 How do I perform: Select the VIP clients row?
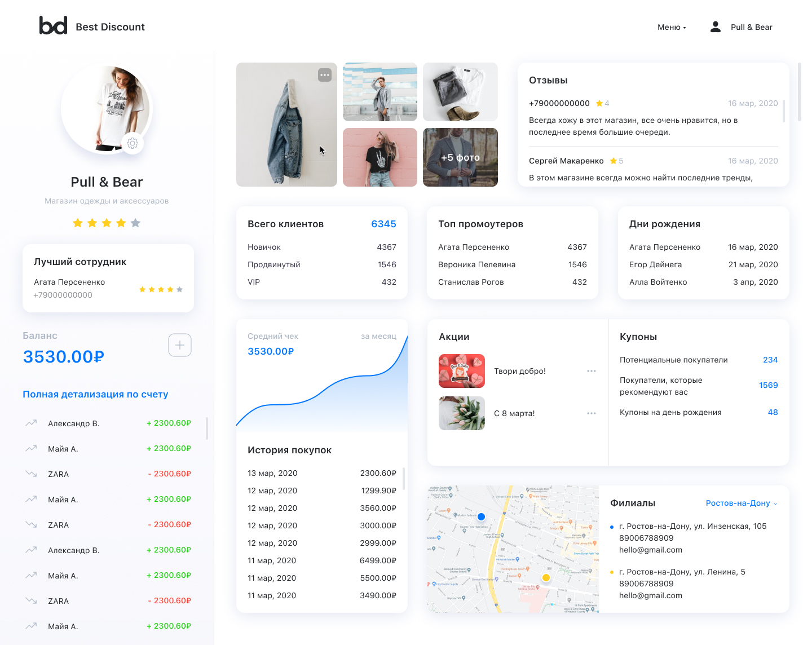pyautogui.click(x=322, y=282)
